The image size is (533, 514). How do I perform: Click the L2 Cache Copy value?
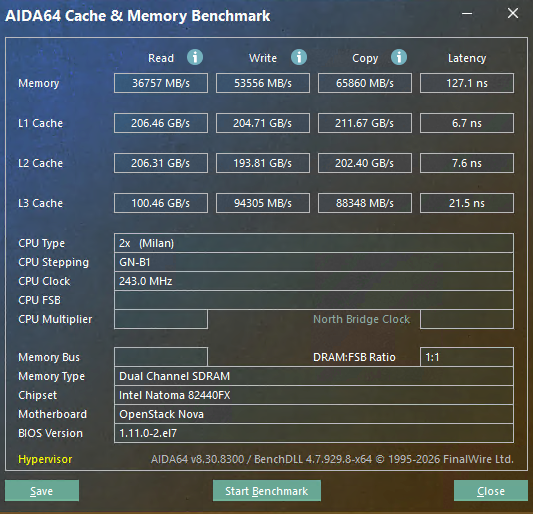[x=365, y=163]
